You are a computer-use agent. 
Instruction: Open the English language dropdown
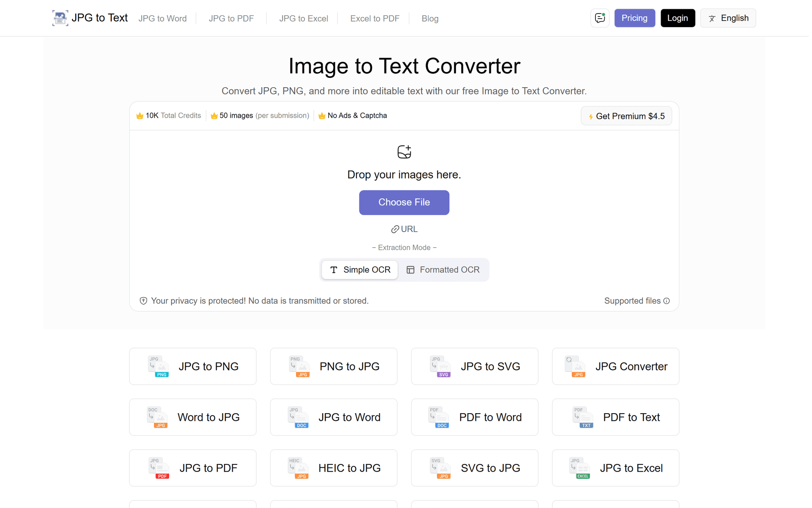728,18
